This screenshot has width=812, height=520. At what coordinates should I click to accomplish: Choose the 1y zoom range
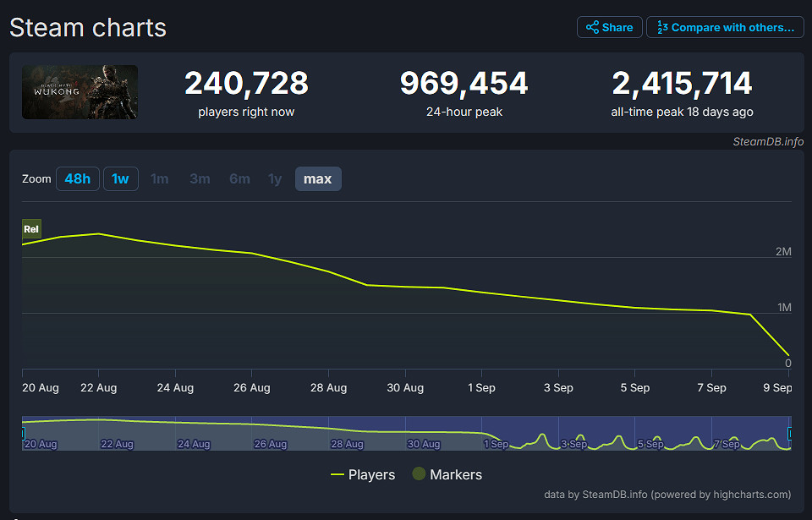point(275,178)
